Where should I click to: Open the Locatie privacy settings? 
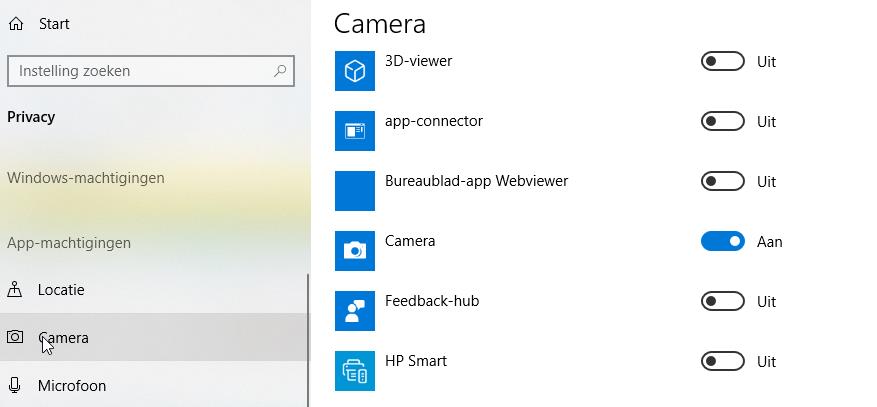pos(61,290)
